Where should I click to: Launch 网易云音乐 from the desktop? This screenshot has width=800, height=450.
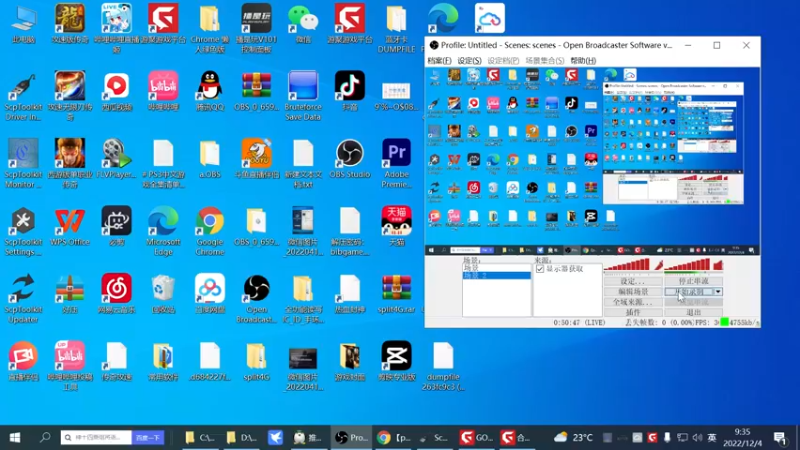[116, 293]
